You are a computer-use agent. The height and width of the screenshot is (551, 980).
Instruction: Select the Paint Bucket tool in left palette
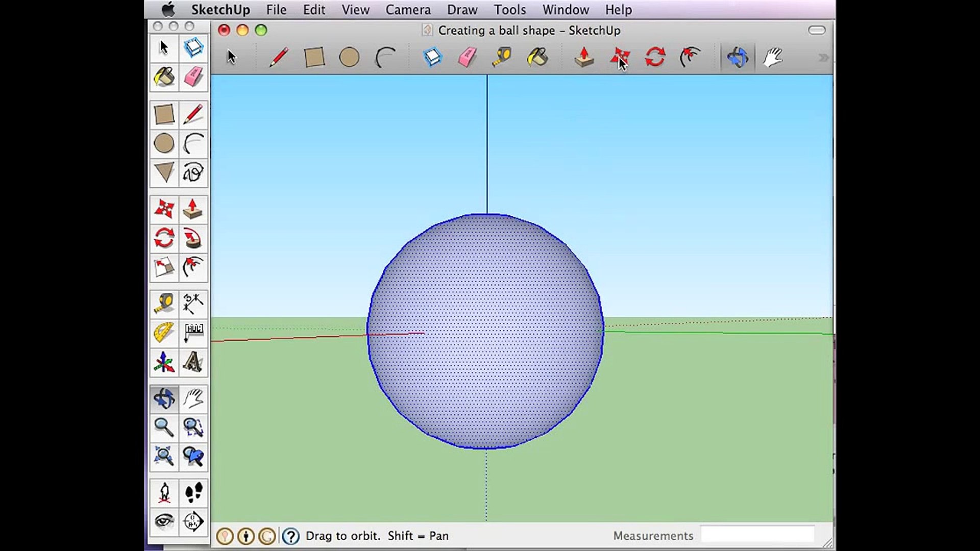click(164, 77)
